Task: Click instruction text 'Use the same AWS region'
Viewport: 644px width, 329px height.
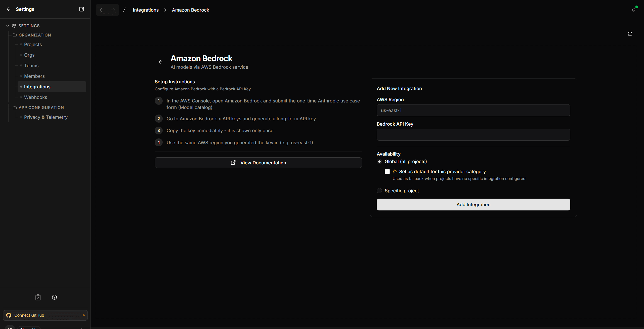Action: 240,143
